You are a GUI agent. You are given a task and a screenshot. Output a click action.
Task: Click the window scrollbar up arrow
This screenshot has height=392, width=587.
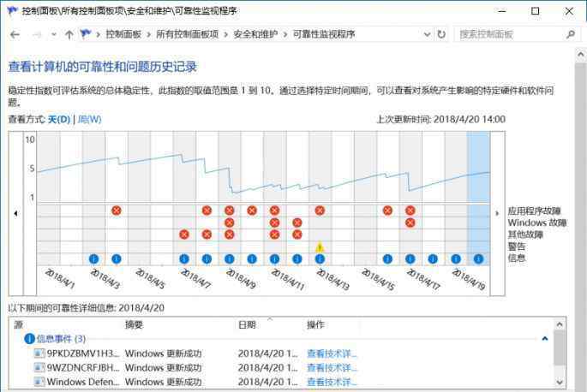(581, 55)
